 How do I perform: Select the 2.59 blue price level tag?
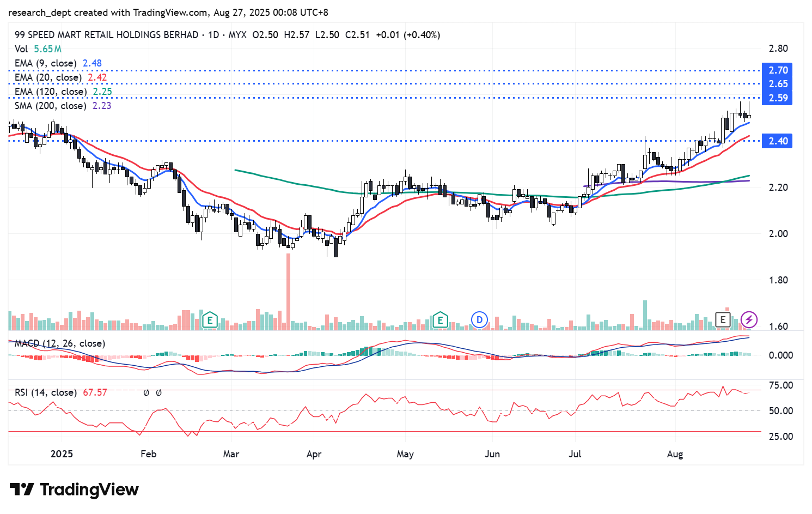coord(778,98)
